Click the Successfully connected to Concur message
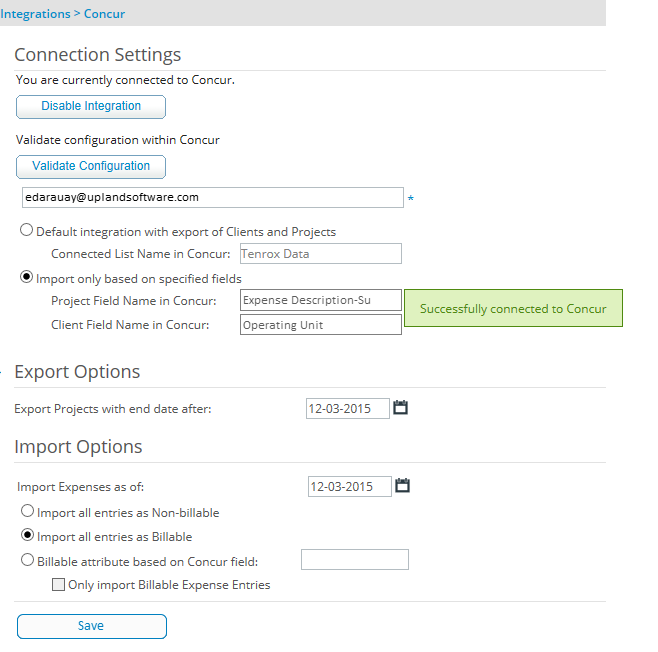Viewport: 658px width, 652px height. pos(513,308)
